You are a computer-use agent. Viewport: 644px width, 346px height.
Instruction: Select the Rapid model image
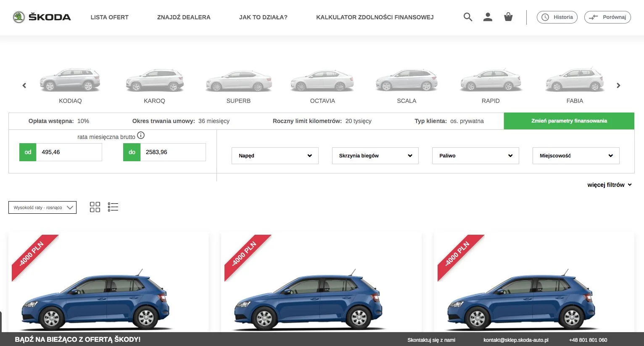(x=491, y=80)
